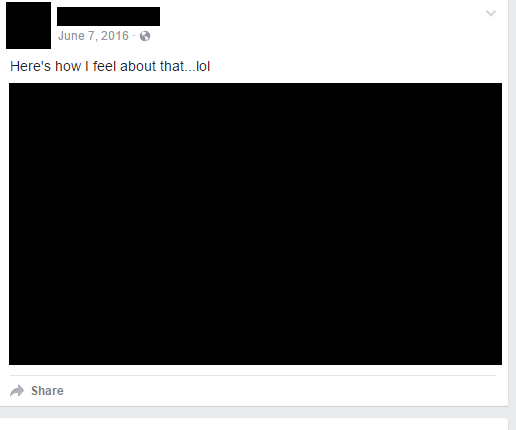Open the post options chevron menu

tap(491, 13)
